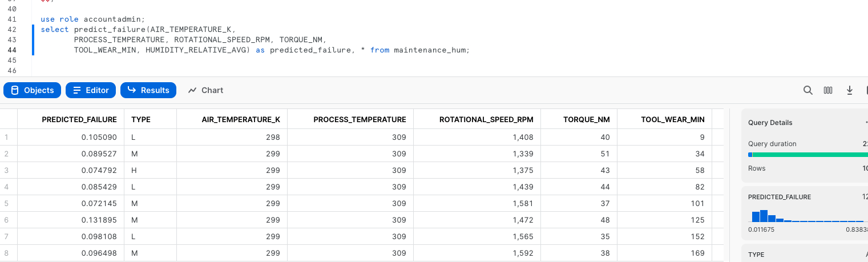Sort by PREDICTED_FAILURE column header

click(79, 119)
